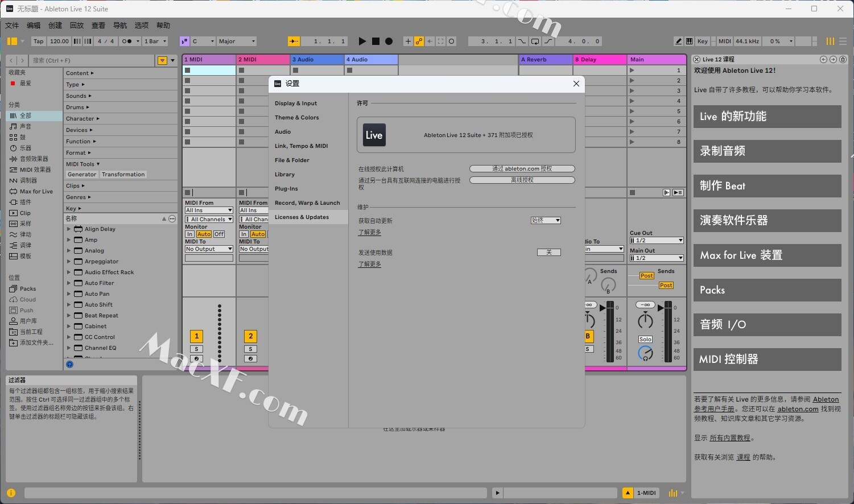This screenshot has height=504, width=854.
Task: Toggle the computer MIDI keyboard icon
Action: point(689,41)
